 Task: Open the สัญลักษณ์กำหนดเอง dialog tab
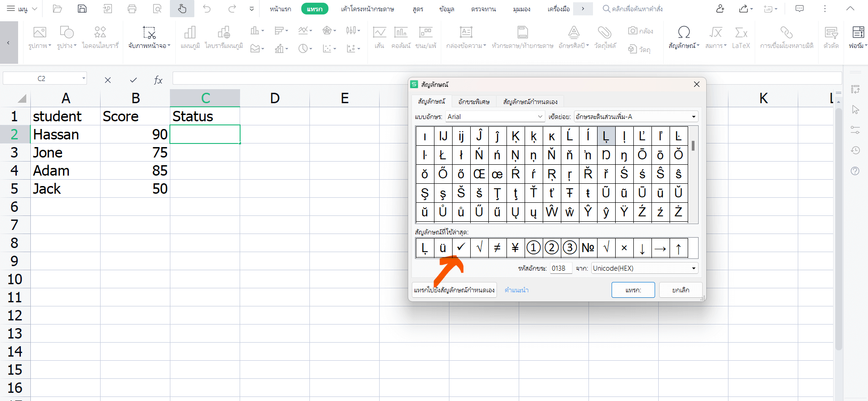point(530,101)
